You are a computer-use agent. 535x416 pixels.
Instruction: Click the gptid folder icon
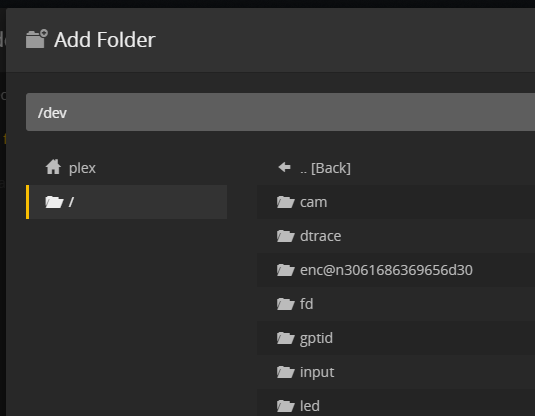point(286,338)
